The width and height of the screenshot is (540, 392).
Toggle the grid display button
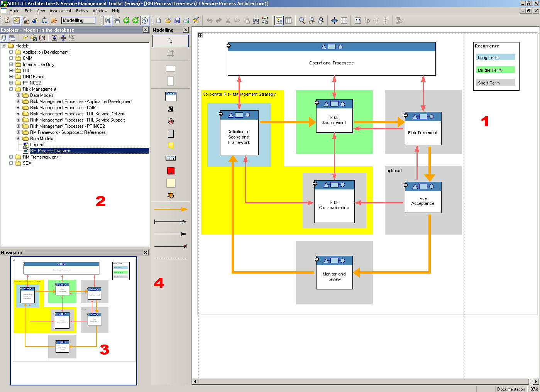[x=344, y=20]
